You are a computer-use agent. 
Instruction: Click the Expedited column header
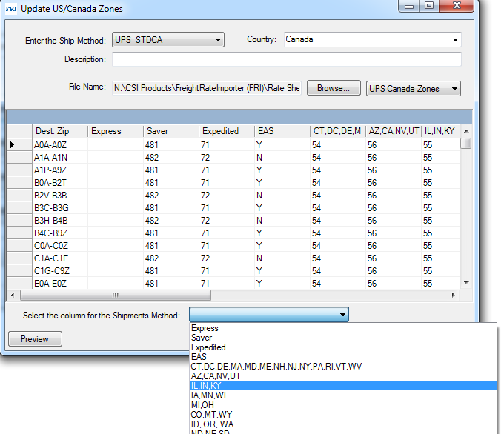(226, 131)
